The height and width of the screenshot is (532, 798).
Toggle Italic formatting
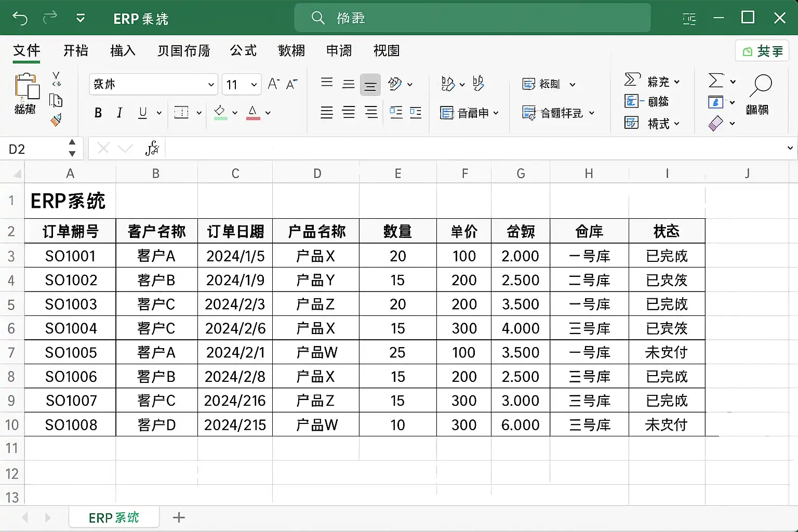[119, 113]
